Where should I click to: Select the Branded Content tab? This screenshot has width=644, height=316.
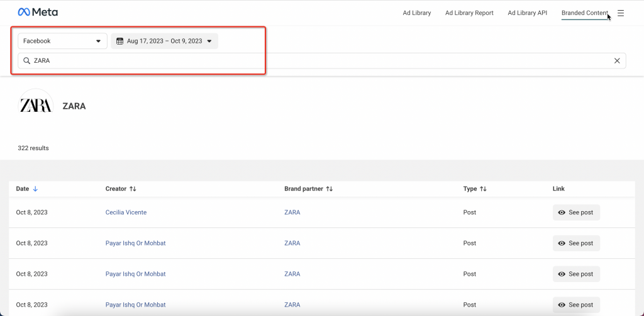(584, 13)
